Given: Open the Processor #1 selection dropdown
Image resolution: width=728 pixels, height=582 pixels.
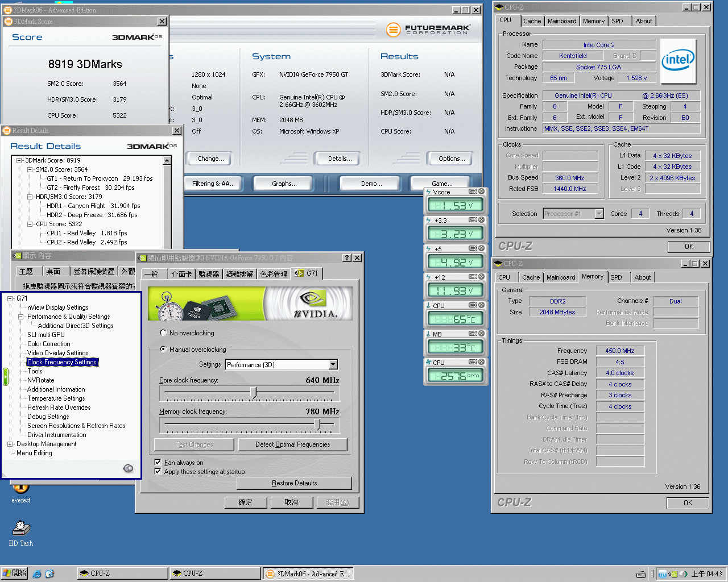Looking at the screenshot, I should (x=599, y=214).
